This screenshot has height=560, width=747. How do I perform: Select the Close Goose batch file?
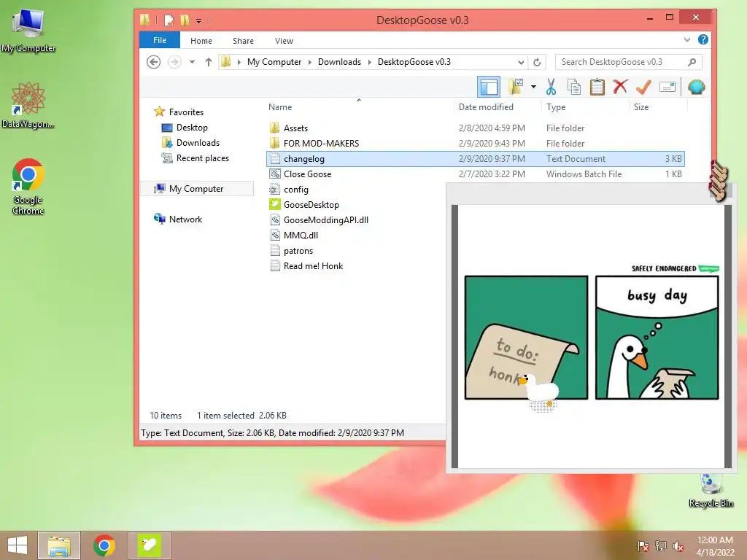pyautogui.click(x=307, y=174)
